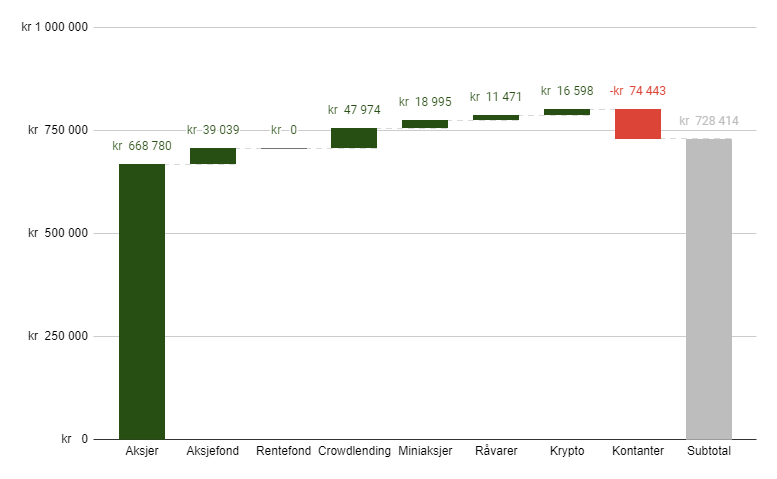Click the kr 18 995 data label
777x479 pixels.
425,102
